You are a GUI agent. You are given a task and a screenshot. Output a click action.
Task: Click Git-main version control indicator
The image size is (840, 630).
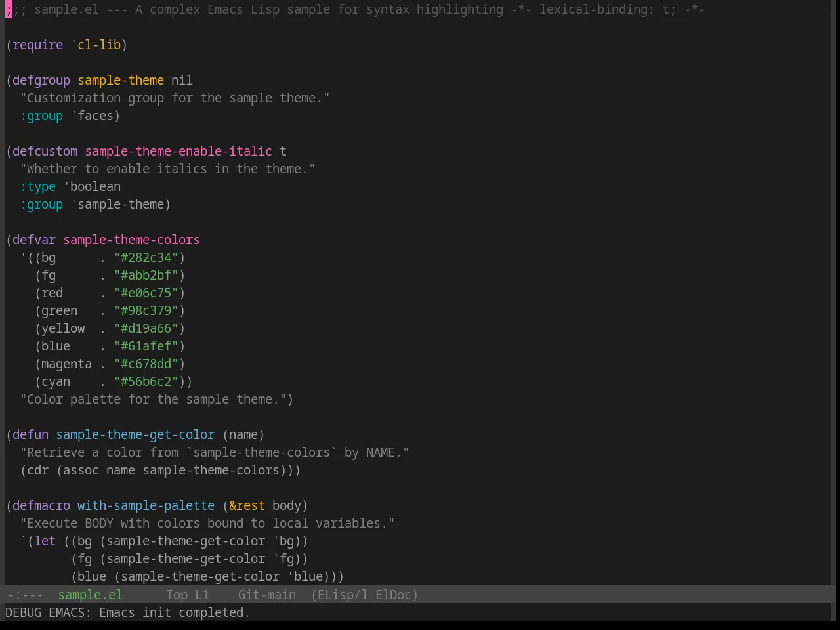[x=266, y=595]
